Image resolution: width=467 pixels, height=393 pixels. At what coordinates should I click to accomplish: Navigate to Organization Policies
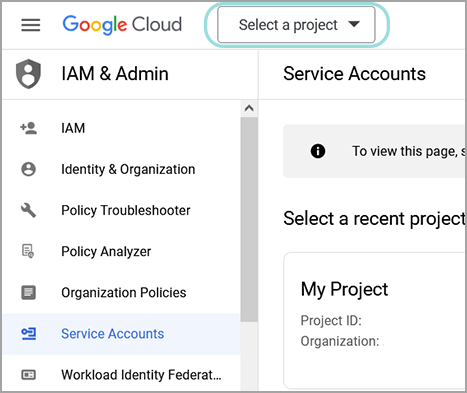tap(121, 292)
